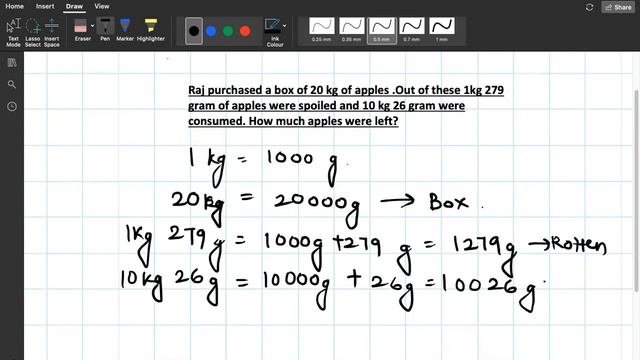This screenshot has height=360, width=640.
Task: Expand the Eraser options dropdown arrow
Action: pos(93,26)
